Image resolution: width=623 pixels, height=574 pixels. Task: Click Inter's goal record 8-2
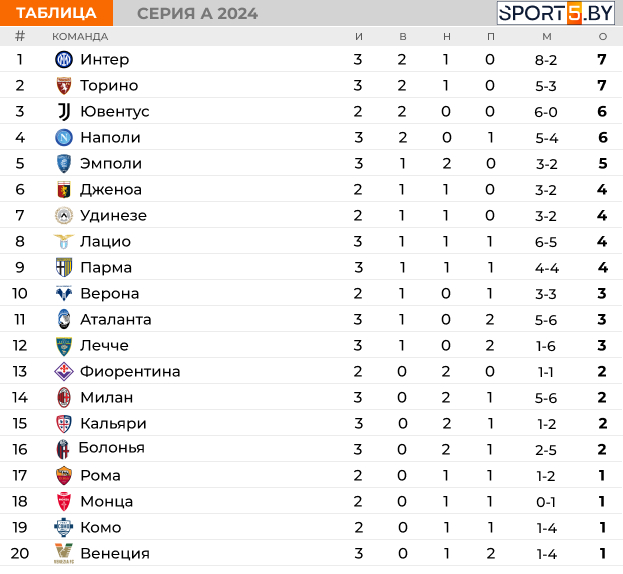546,60
